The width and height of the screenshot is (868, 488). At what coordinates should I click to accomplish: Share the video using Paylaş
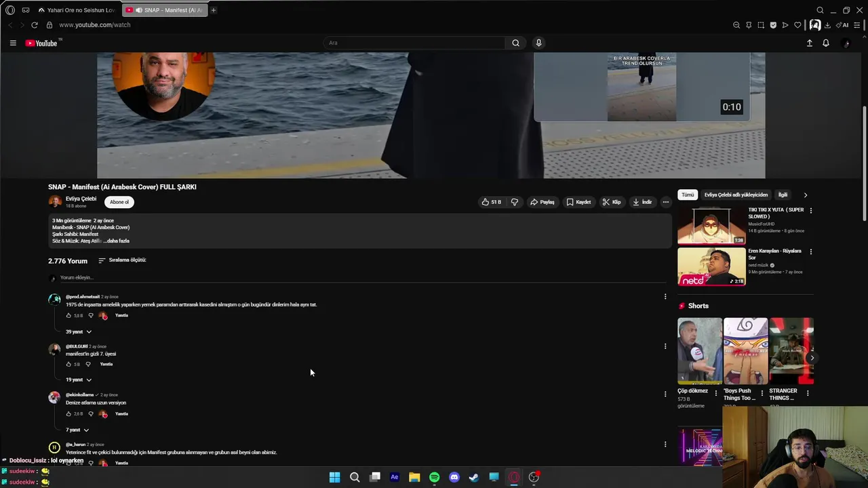(x=542, y=202)
